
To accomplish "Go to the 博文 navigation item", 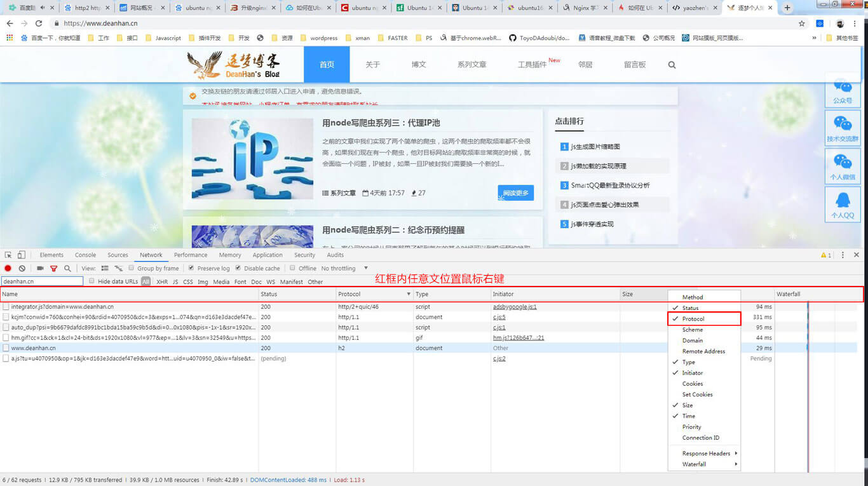I will click(419, 65).
